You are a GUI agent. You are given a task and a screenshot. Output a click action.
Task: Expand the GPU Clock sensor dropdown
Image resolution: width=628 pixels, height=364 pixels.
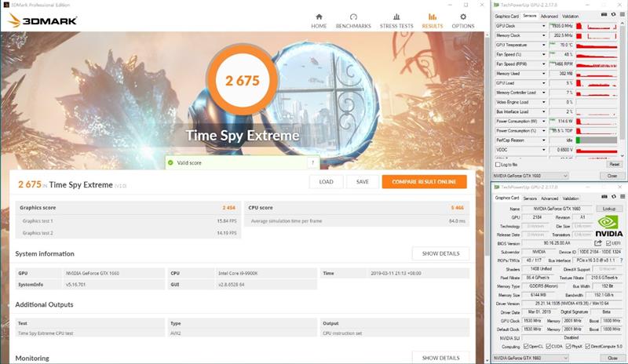(x=543, y=26)
